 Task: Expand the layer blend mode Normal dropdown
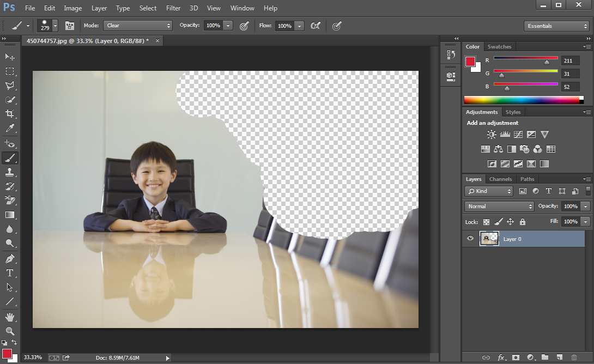coord(499,207)
